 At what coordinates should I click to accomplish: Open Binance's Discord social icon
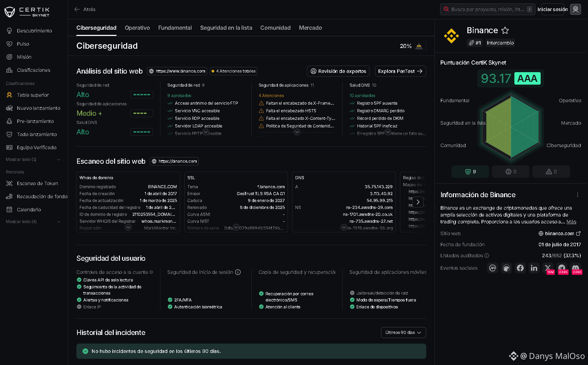pos(576,268)
